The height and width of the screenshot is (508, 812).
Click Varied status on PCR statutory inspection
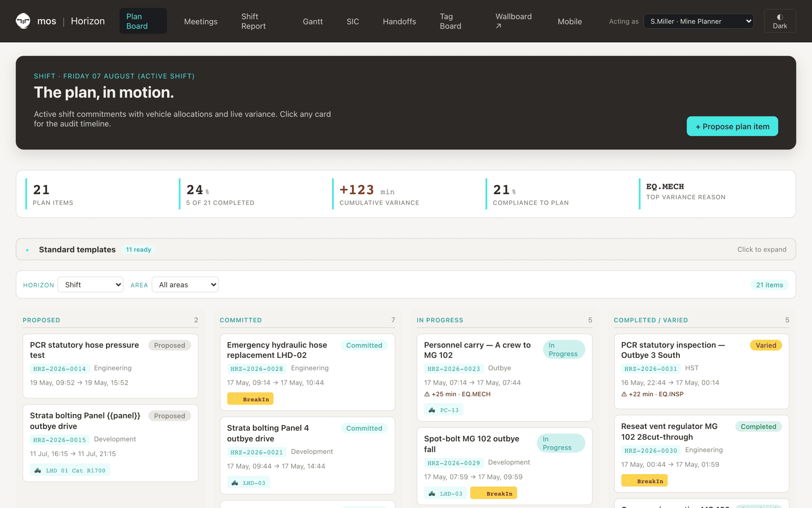point(766,345)
